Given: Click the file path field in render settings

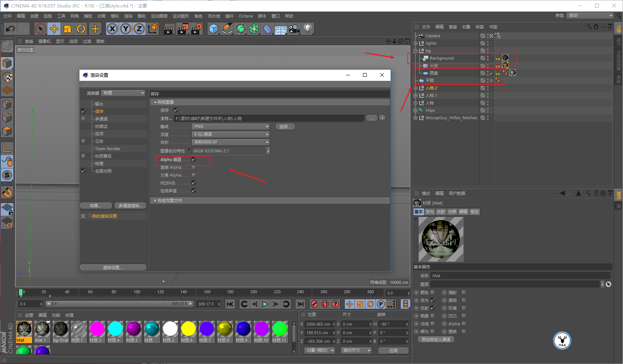Looking at the screenshot, I should click(x=269, y=118).
